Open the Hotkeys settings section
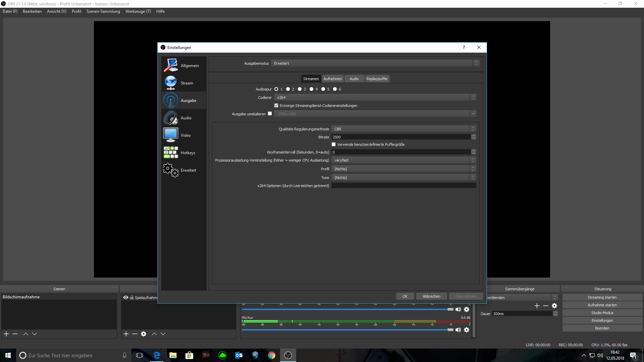 click(x=183, y=153)
